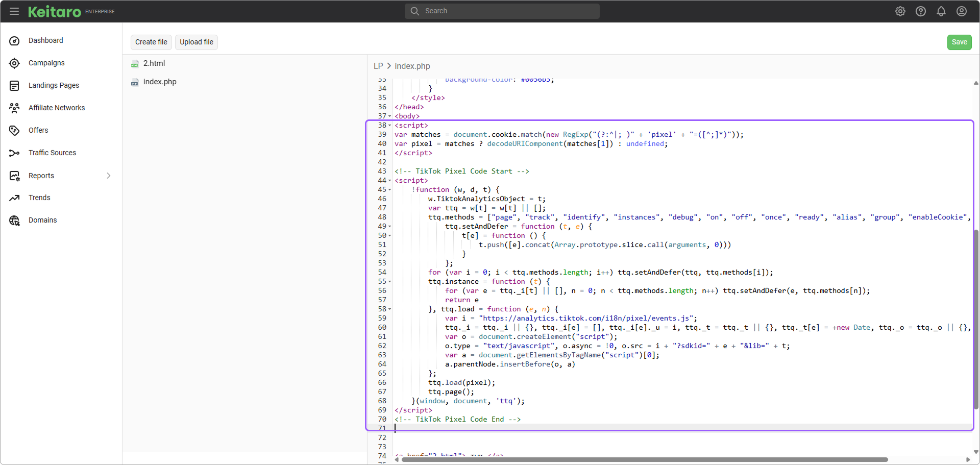Collapse script fold at line 38

pos(390,126)
